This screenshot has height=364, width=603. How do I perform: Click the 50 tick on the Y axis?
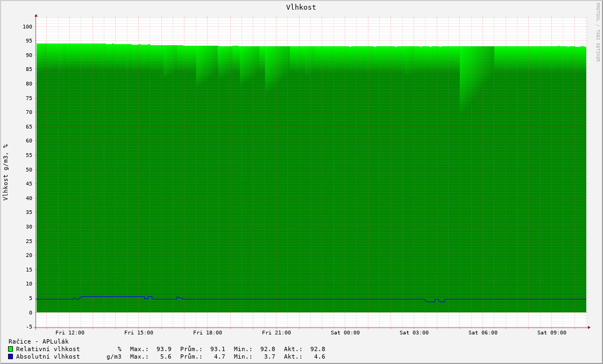(x=29, y=169)
